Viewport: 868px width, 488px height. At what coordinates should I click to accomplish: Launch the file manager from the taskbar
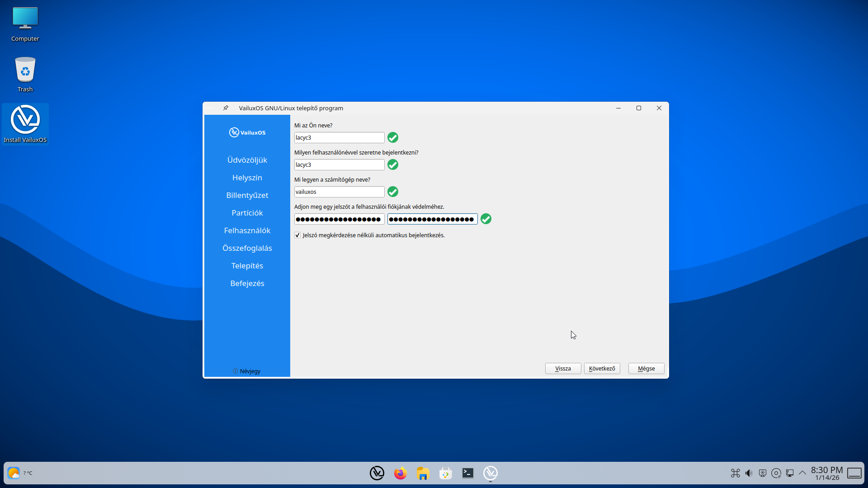pos(422,473)
